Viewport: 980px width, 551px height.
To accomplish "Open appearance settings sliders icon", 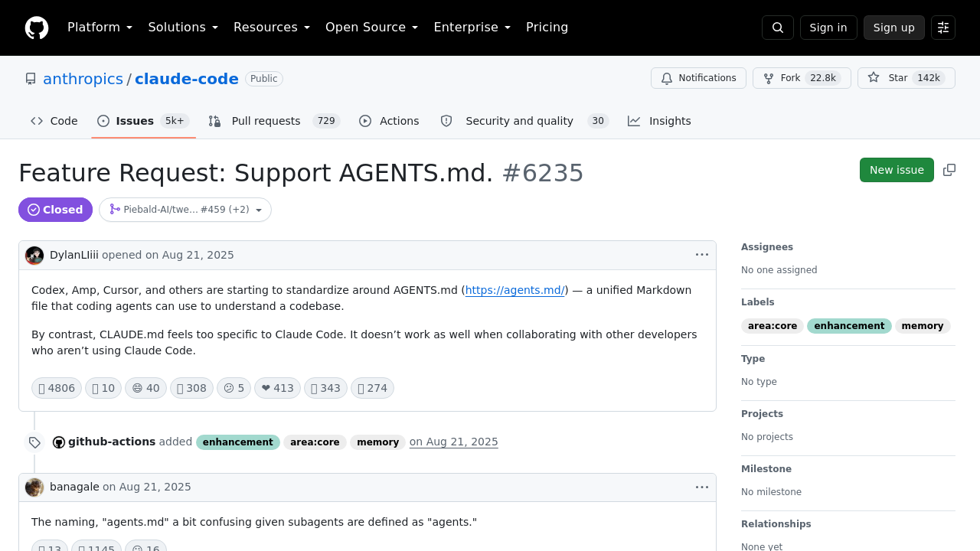I will pyautogui.click(x=943, y=28).
